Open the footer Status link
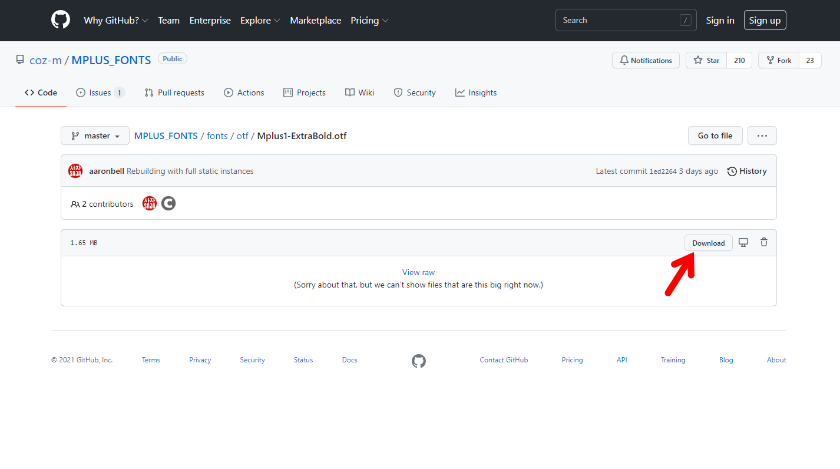The height and width of the screenshot is (469, 840). 303,360
